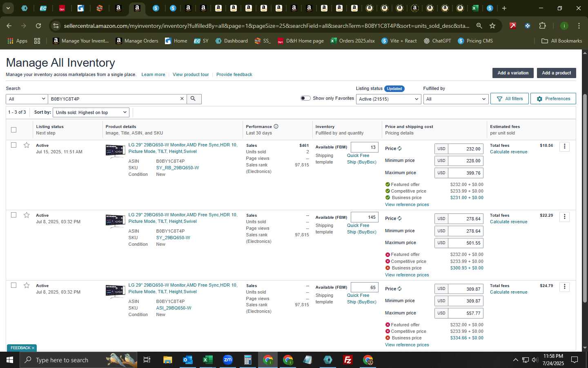Open the Sort by Units sold dropdown

coord(91,112)
